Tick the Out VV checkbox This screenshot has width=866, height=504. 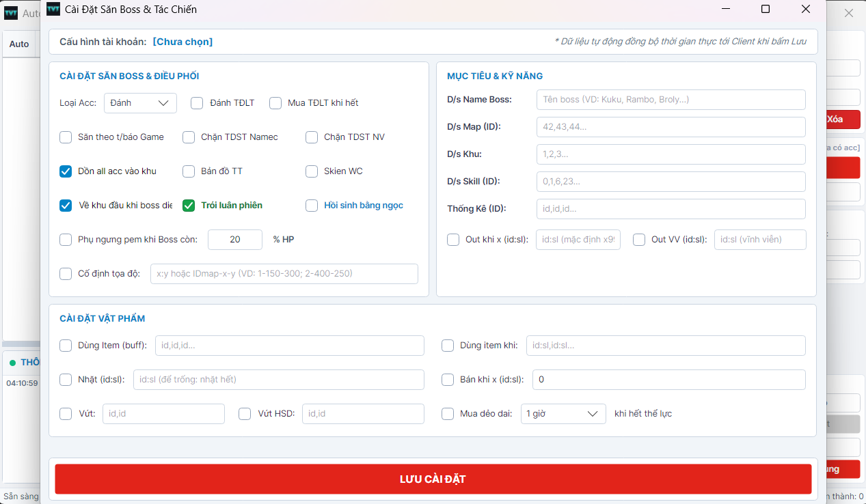(639, 240)
